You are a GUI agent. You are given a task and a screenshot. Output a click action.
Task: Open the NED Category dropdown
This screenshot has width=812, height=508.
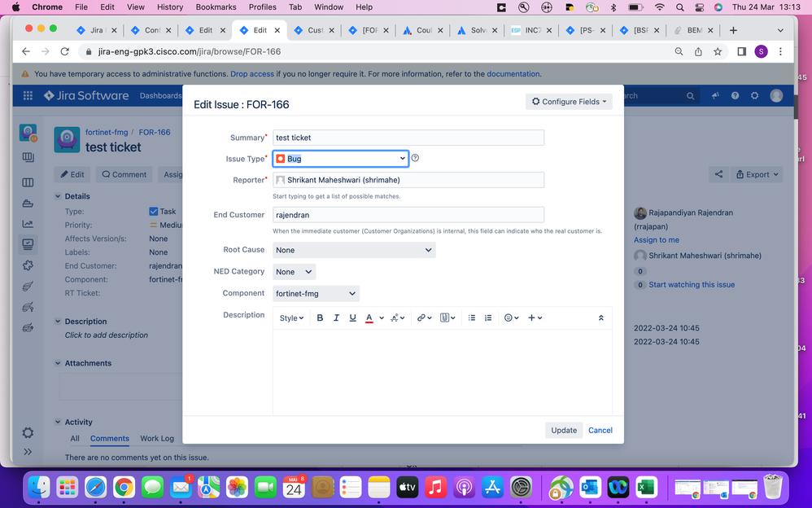(x=295, y=272)
